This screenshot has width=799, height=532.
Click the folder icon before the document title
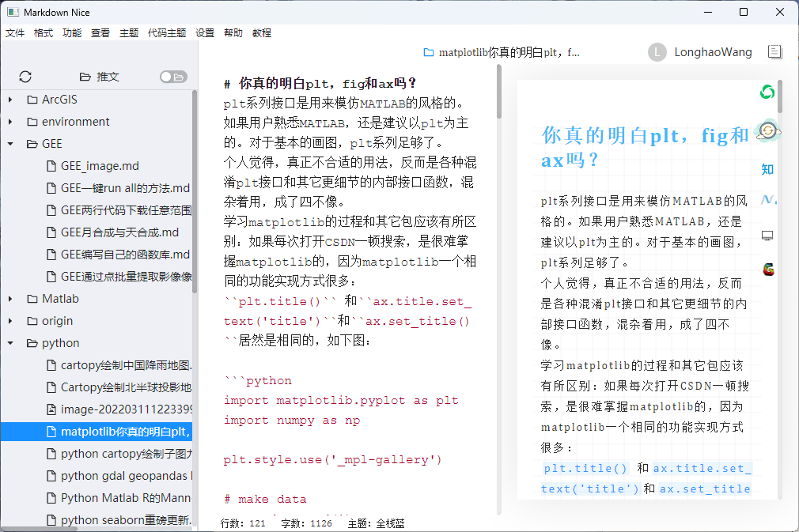tap(429, 52)
